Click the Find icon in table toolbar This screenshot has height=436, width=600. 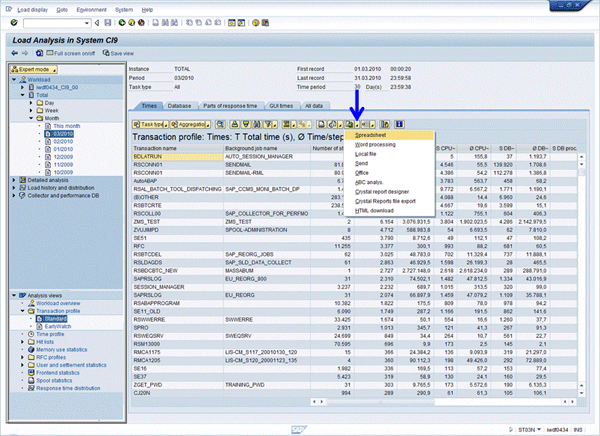point(257,124)
